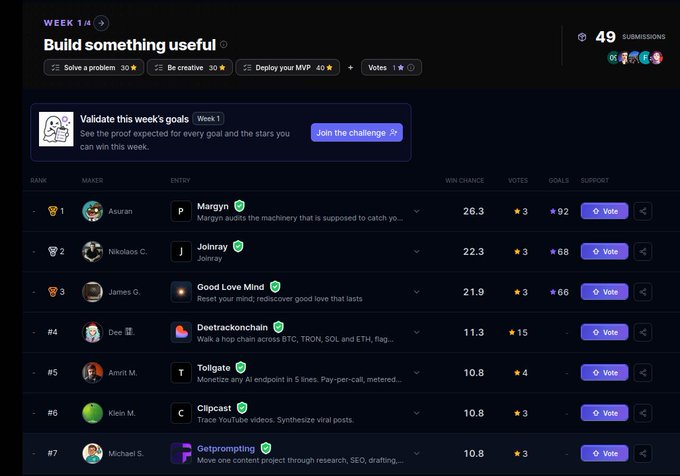Click Deetrackonchain votes count 15
This screenshot has height=476, width=680.
point(518,333)
